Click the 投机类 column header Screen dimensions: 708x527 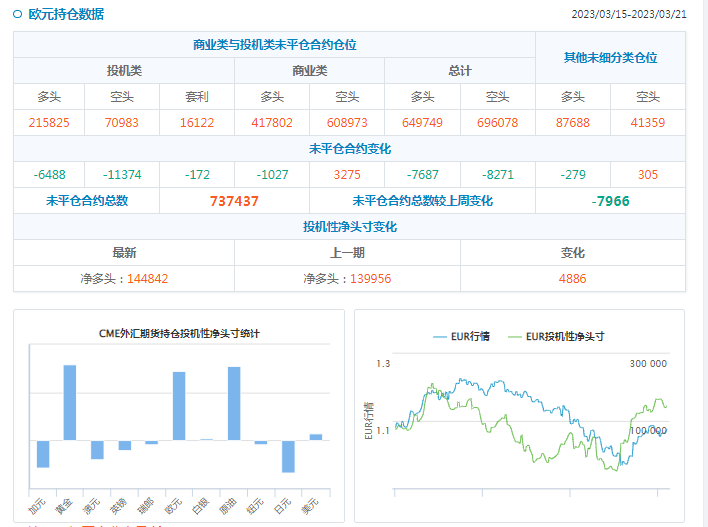124,71
